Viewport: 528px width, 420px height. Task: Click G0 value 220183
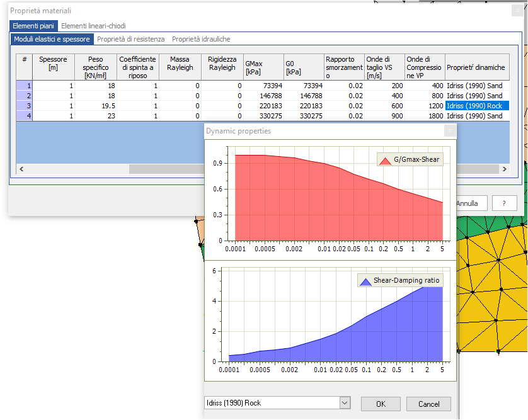click(304, 106)
